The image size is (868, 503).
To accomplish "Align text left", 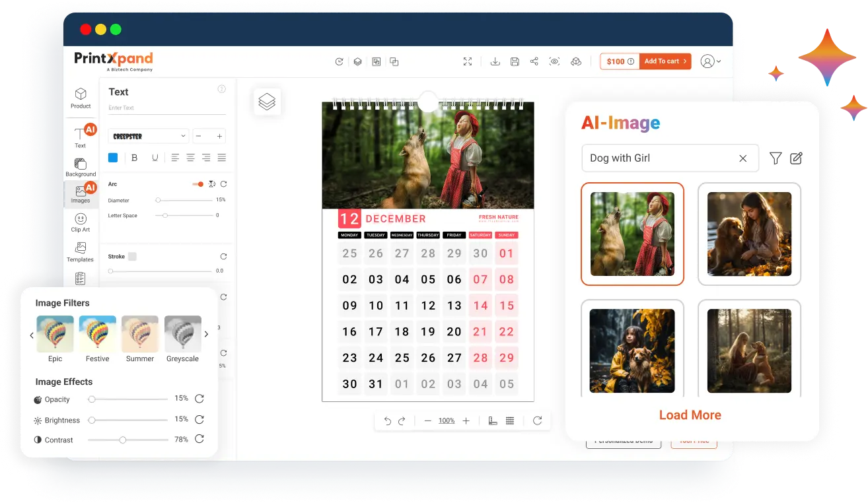I will pos(175,158).
